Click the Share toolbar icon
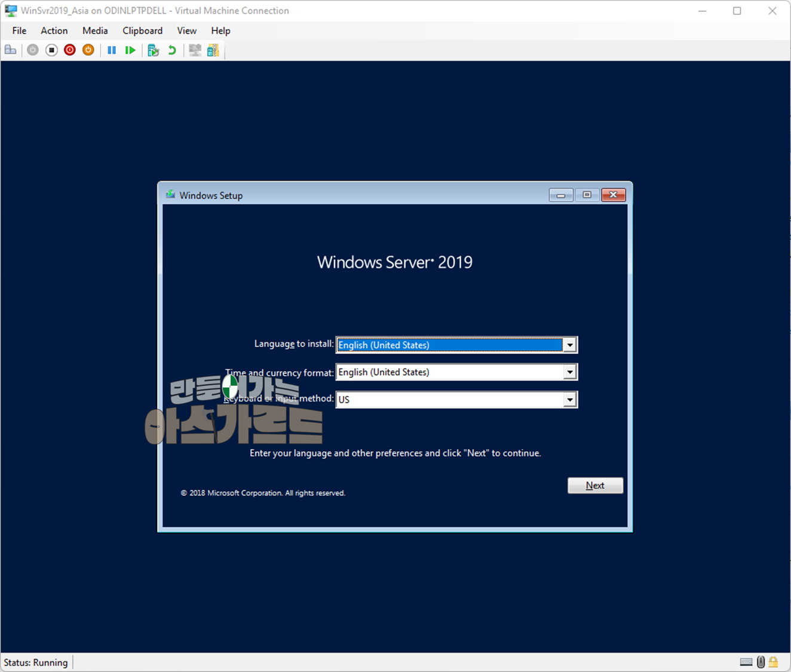The height and width of the screenshot is (672, 791). [213, 50]
